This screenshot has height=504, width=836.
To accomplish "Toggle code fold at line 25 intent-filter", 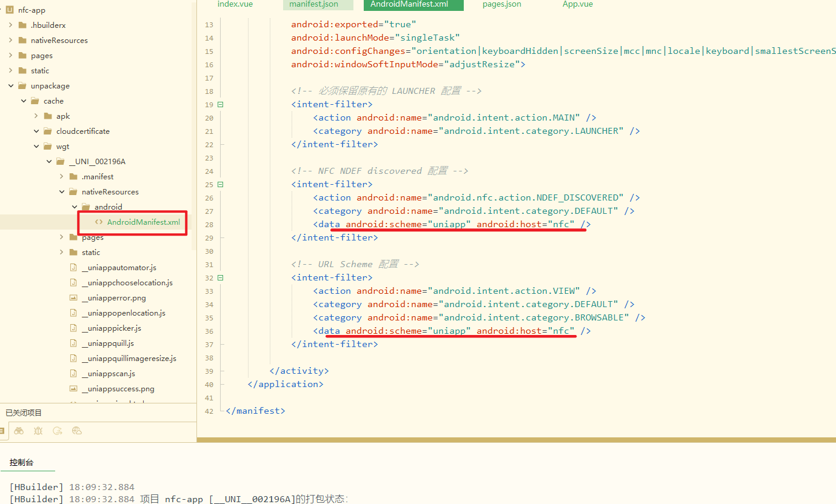I will coord(220,184).
